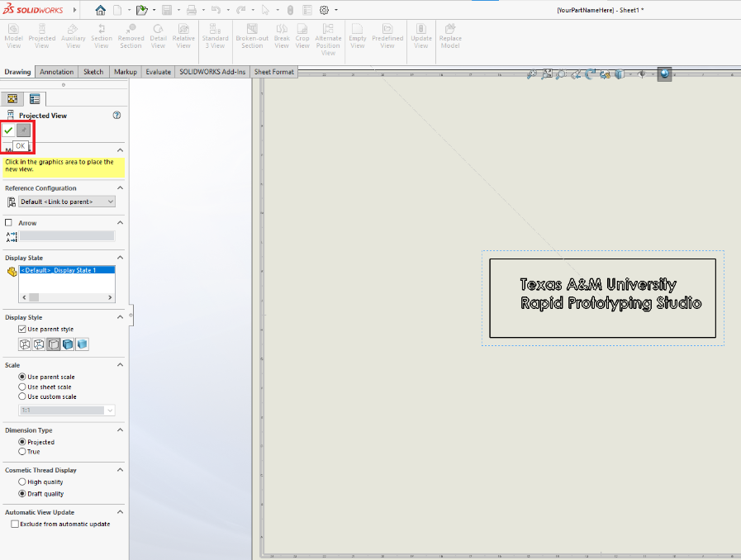The width and height of the screenshot is (741, 560).
Task: Check Exclude from automatic update
Action: (x=14, y=524)
